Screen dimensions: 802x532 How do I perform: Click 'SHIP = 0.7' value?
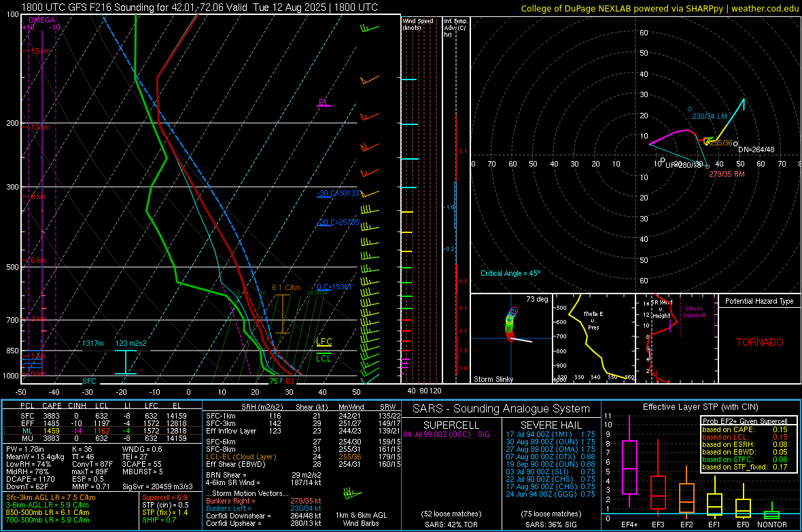[x=159, y=520]
